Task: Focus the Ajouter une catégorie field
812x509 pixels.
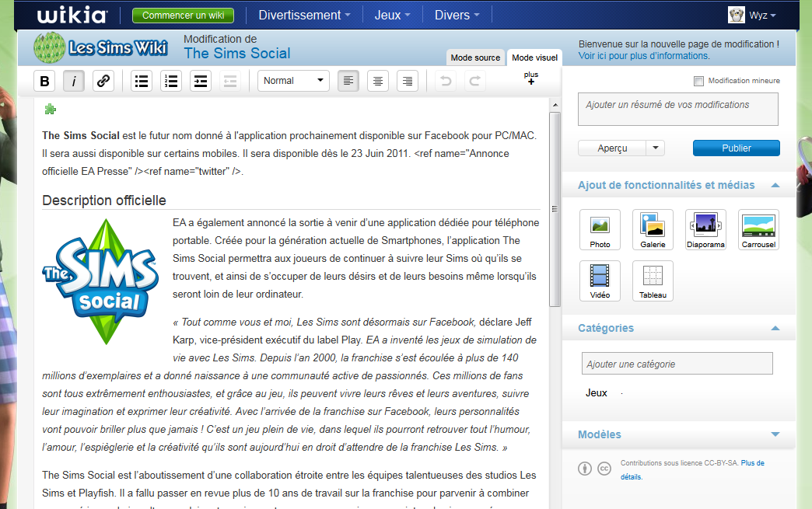Action: pyautogui.click(x=677, y=364)
